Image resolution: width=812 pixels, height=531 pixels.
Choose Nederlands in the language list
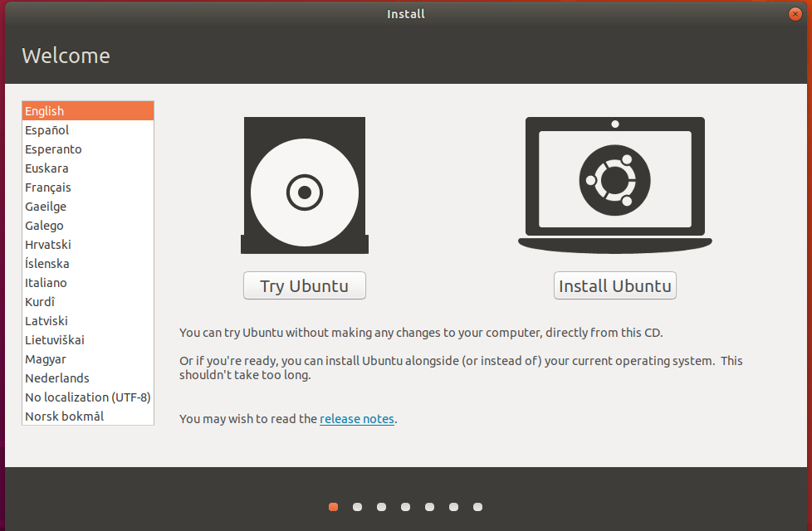[x=88, y=378]
